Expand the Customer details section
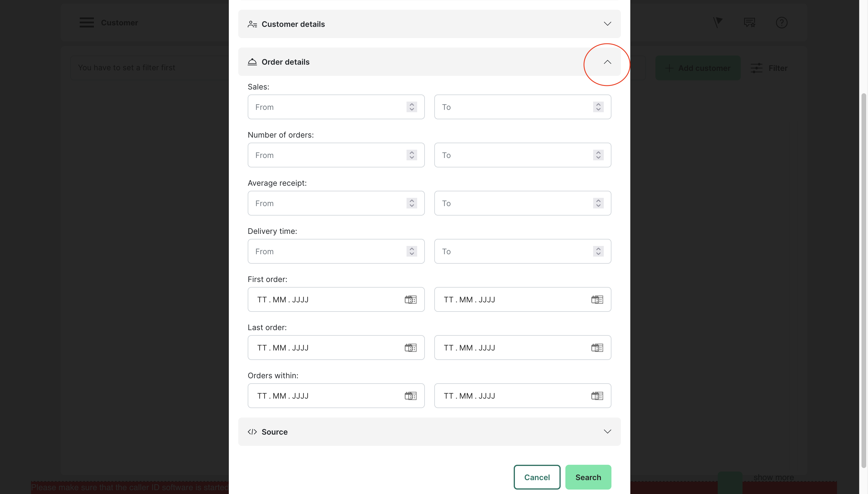Image resolution: width=868 pixels, height=494 pixels. pos(607,24)
